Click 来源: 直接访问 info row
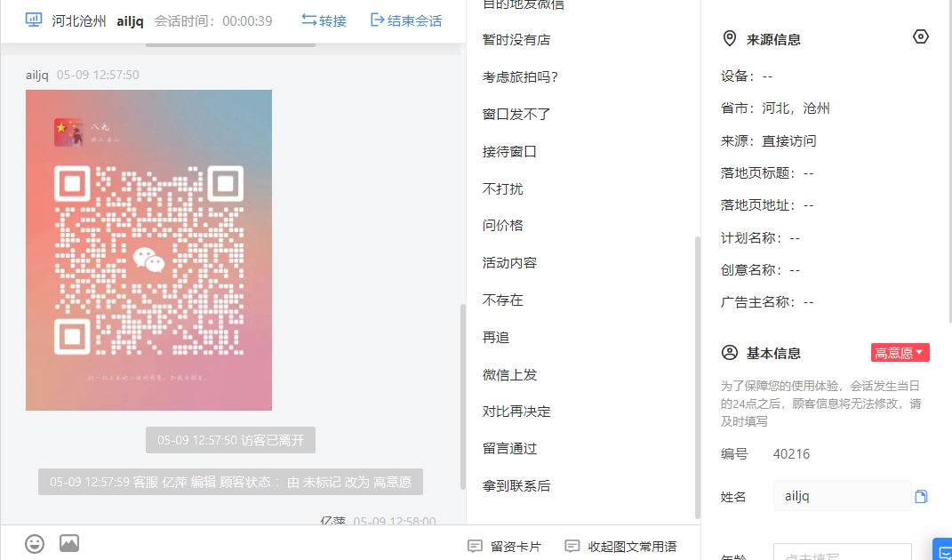952x560 pixels. (768, 141)
